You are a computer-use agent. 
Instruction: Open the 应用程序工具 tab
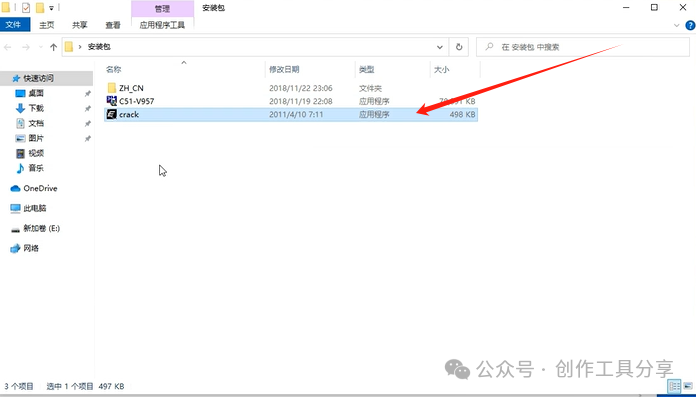click(x=162, y=25)
